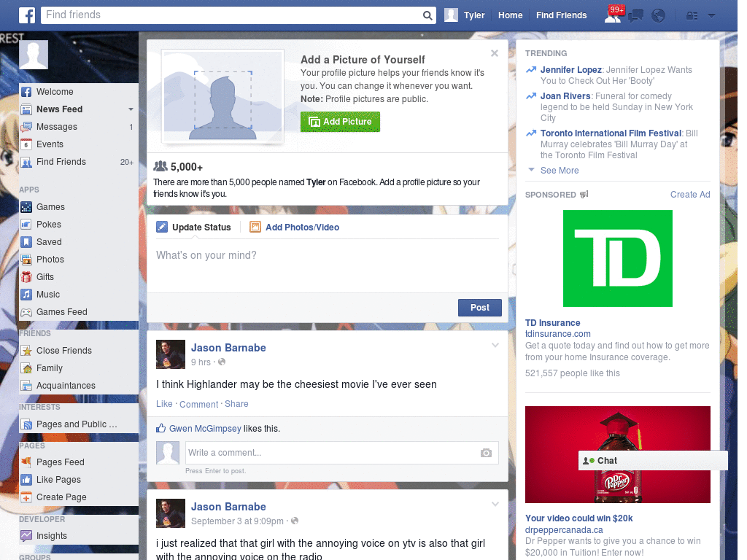Screen dimensions: 747x560
Task: Click the TD Insurance ad image
Action: 617,259
